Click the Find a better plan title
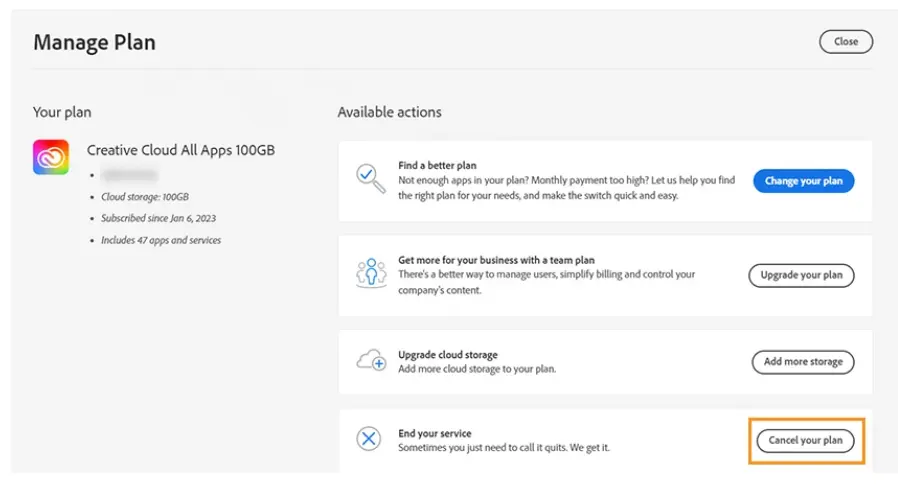This screenshot has height=485, width=898. click(x=438, y=165)
